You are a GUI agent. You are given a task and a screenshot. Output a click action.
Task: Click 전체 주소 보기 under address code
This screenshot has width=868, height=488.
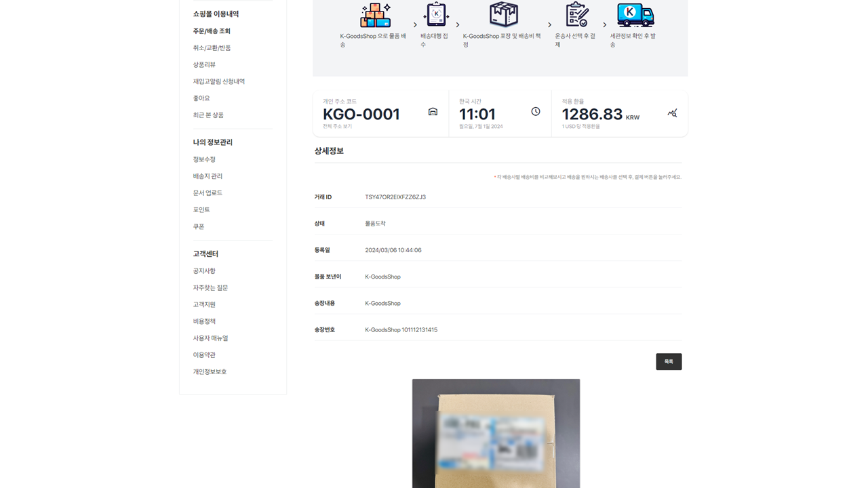(x=337, y=127)
